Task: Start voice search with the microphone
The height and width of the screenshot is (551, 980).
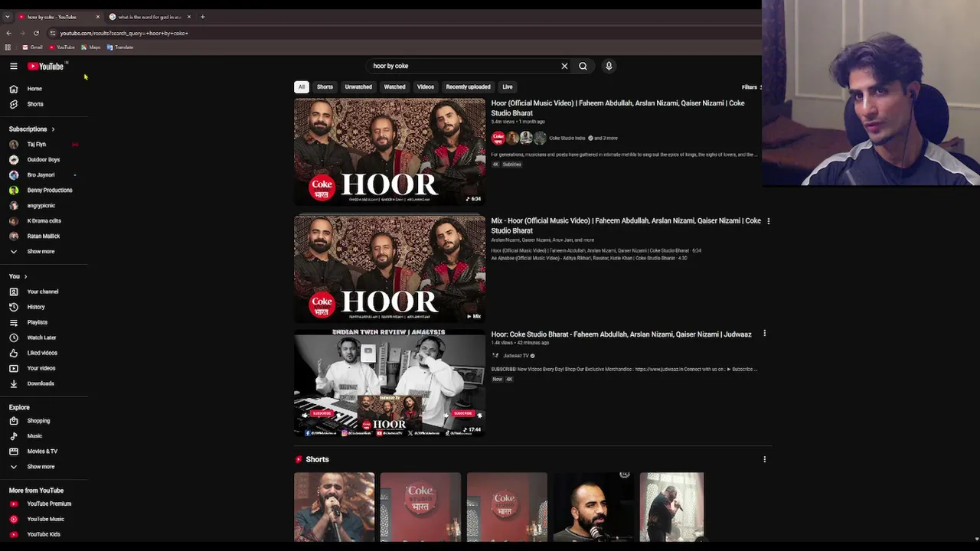Action: [609, 66]
